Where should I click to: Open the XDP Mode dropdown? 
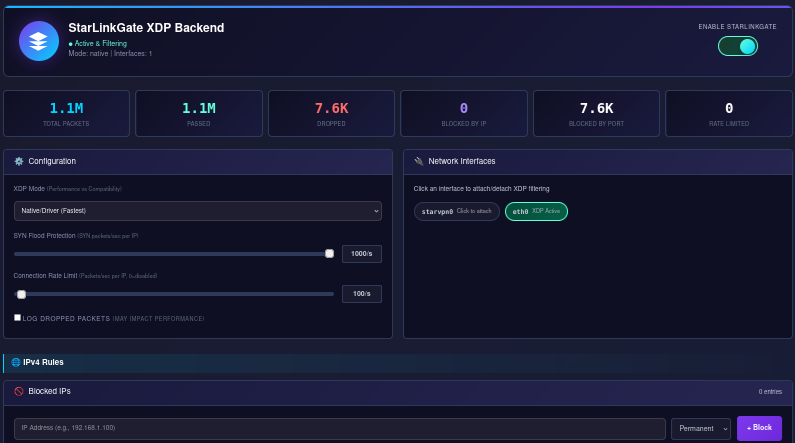pos(198,211)
